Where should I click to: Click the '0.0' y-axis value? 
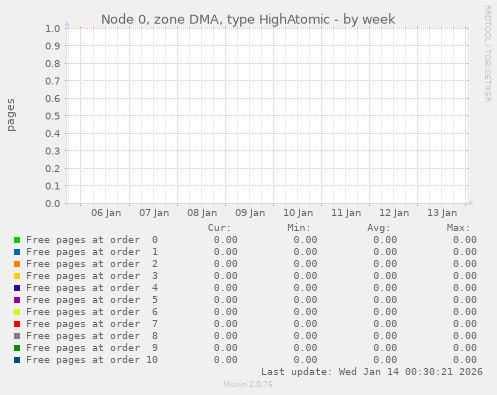point(53,203)
